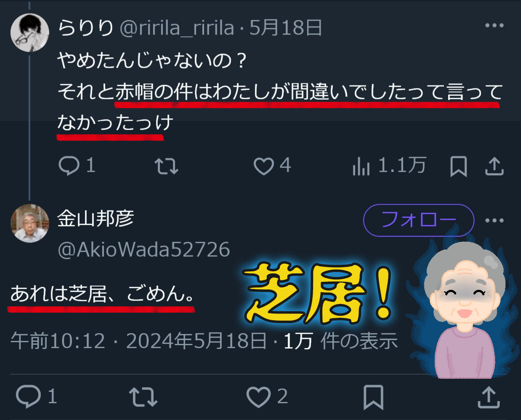Screen dimensions: 521x420
Task: Bookmark the 金山邦彦 tweet
Action: tap(373, 397)
